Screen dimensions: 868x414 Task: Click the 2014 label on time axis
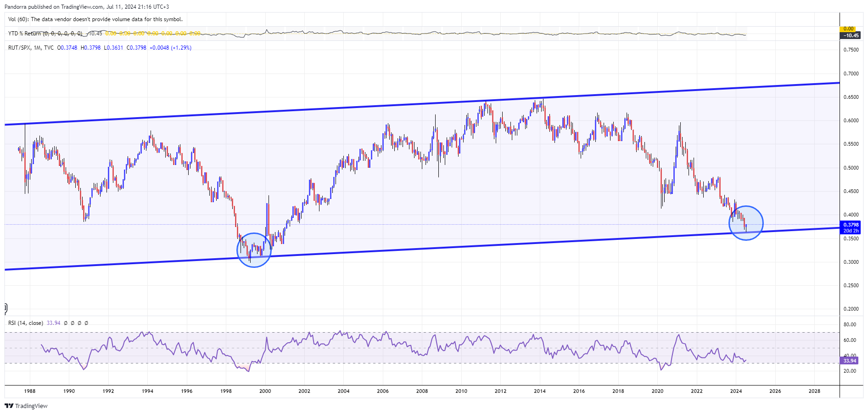pyautogui.click(x=540, y=391)
